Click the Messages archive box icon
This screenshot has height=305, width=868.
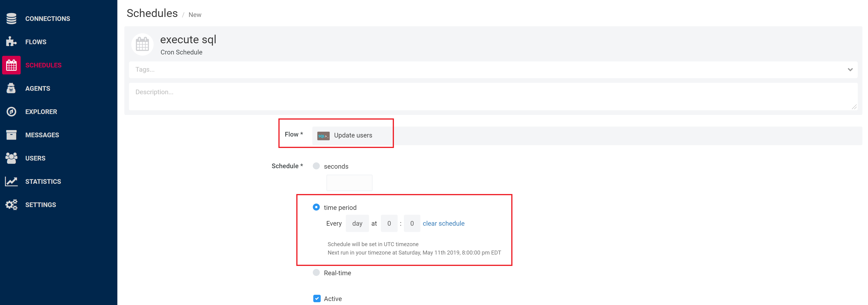(x=11, y=135)
